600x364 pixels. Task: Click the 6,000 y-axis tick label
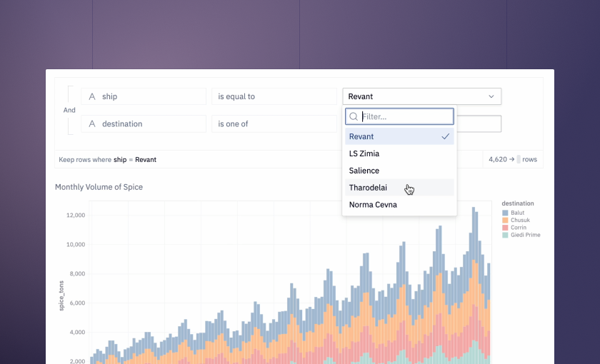coord(77,303)
